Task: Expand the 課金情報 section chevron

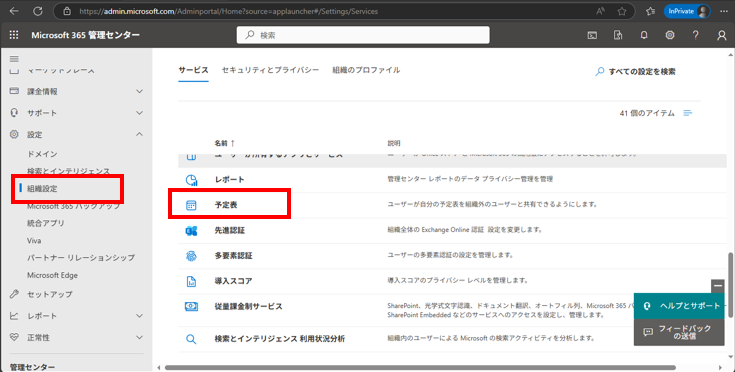Action: (x=139, y=91)
